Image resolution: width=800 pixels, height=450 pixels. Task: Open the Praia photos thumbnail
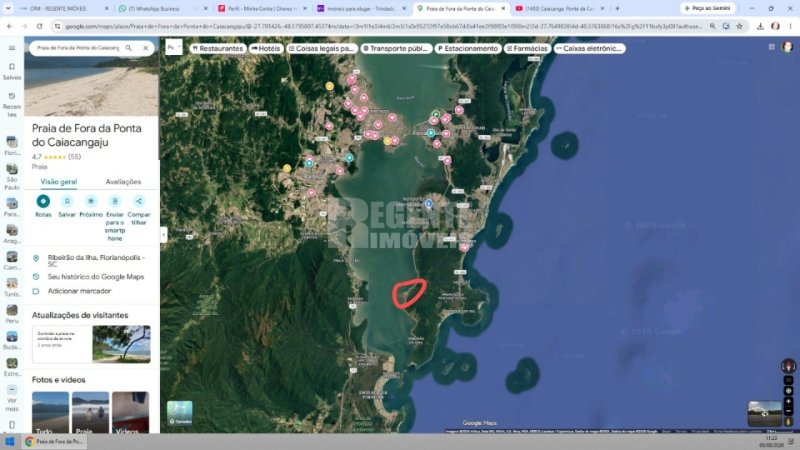point(90,412)
